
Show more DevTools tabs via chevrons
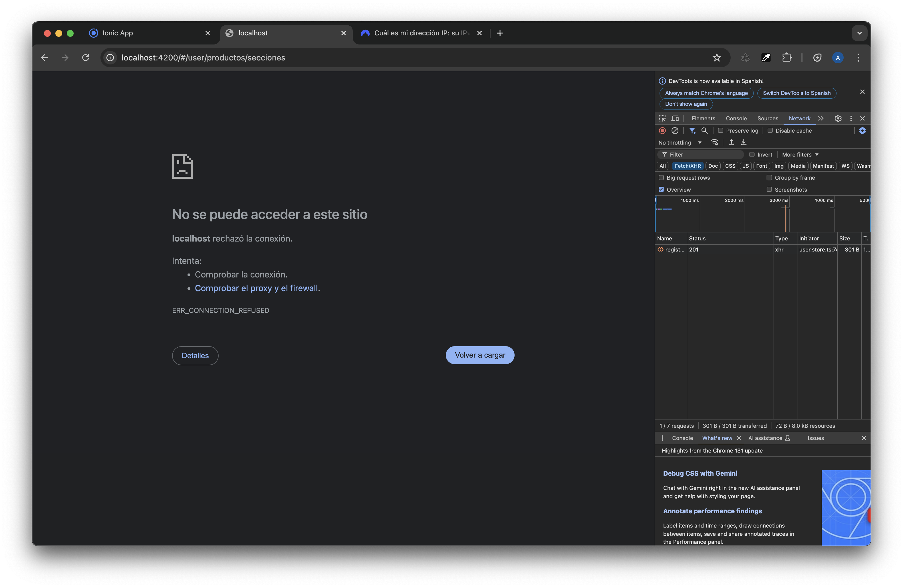tap(821, 118)
